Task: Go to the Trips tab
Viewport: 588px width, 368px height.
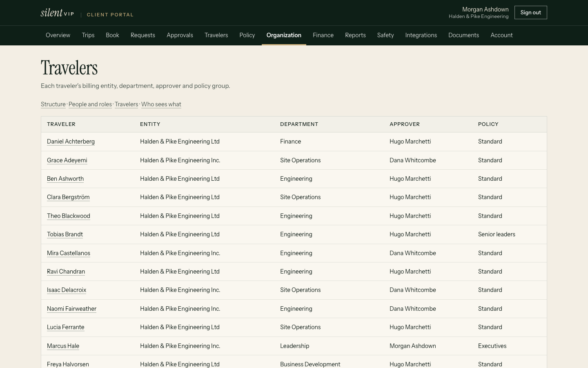Action: 88,35
